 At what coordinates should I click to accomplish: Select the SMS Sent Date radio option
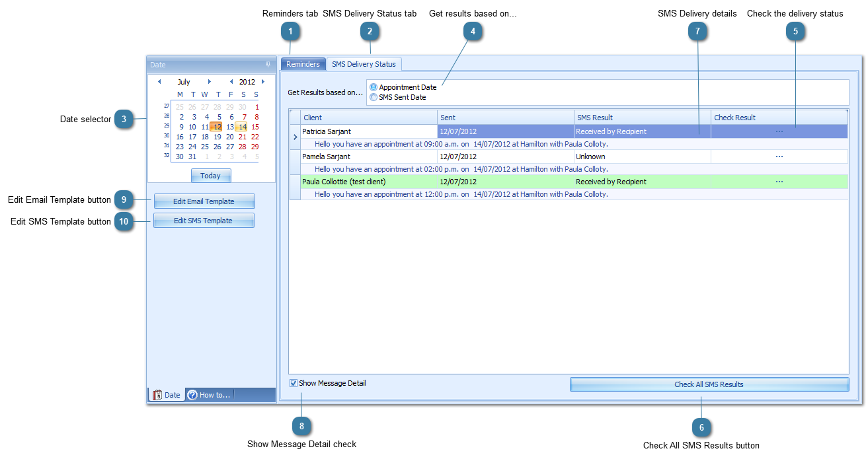(374, 97)
